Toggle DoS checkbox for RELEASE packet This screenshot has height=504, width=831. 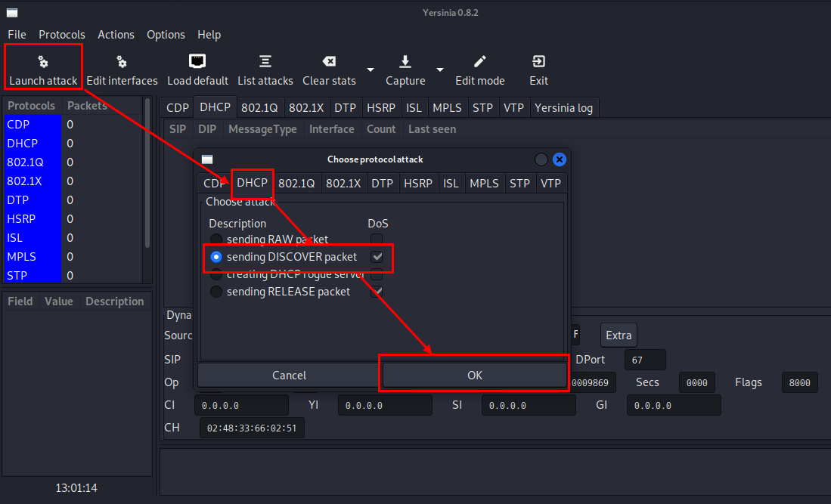(x=377, y=292)
